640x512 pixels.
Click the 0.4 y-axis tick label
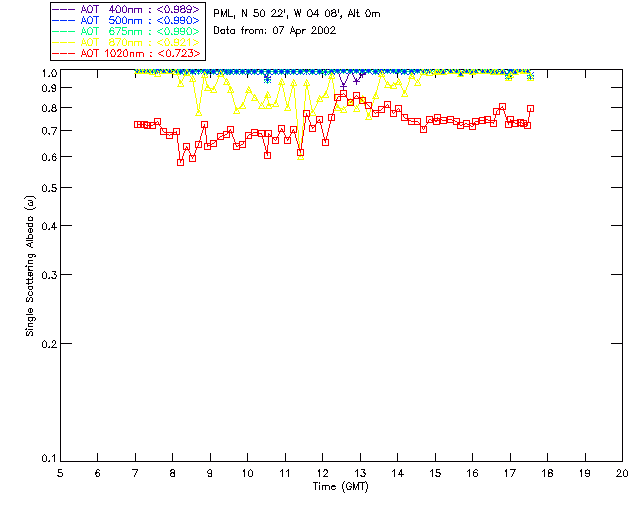coord(49,226)
